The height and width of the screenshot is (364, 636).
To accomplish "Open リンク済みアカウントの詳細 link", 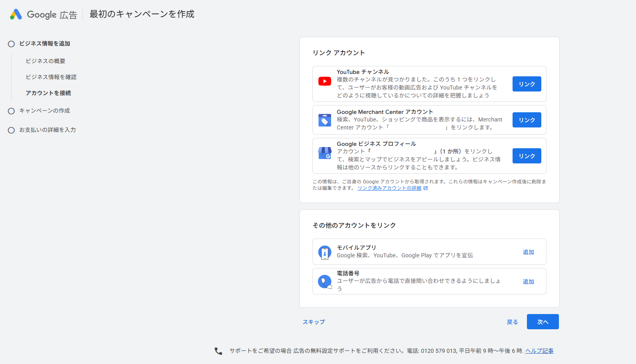I will point(390,188).
